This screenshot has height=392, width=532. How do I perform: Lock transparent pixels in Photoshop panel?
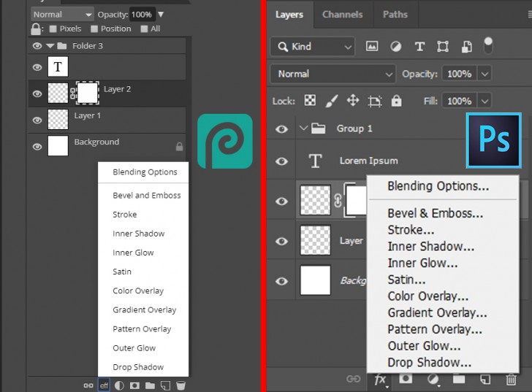pyautogui.click(x=310, y=100)
